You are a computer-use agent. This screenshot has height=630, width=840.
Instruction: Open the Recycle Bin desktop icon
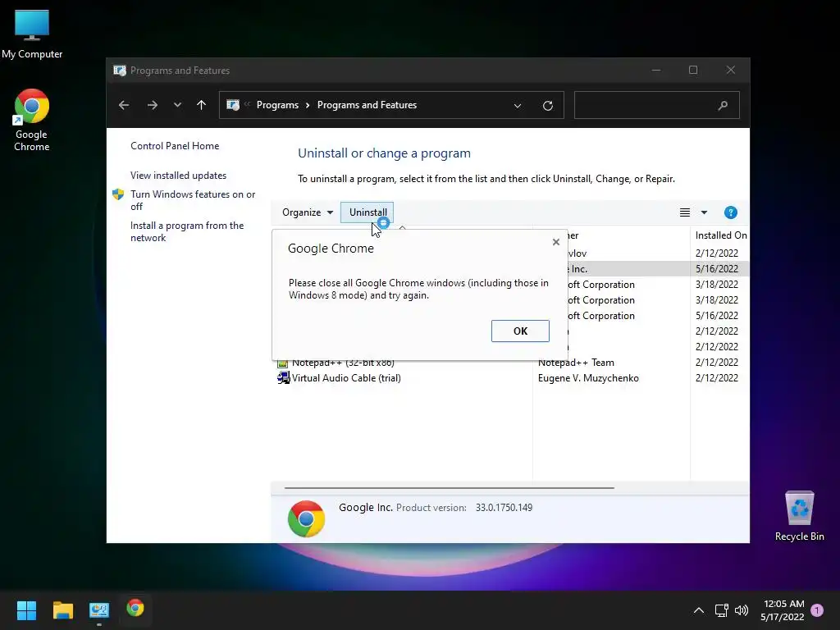pyautogui.click(x=799, y=517)
